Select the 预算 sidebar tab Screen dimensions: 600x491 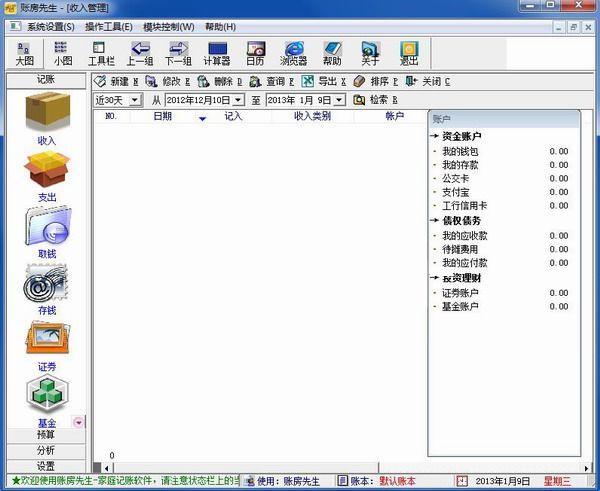click(x=46, y=435)
